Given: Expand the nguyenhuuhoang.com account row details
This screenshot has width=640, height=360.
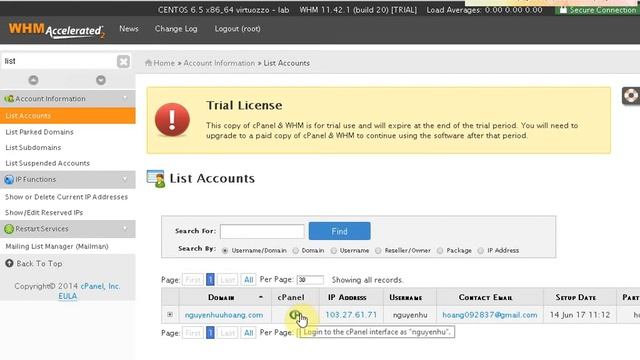Looking at the screenshot, I should (x=170, y=315).
